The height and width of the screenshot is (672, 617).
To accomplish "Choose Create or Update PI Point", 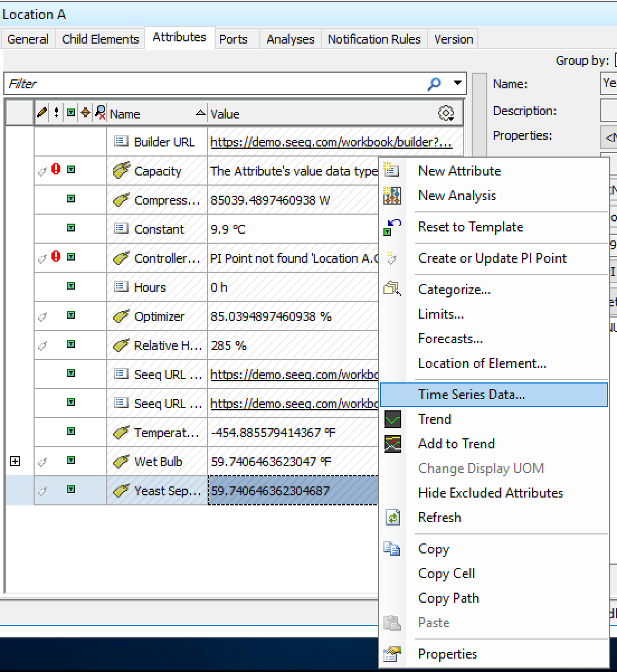I will coord(492,258).
